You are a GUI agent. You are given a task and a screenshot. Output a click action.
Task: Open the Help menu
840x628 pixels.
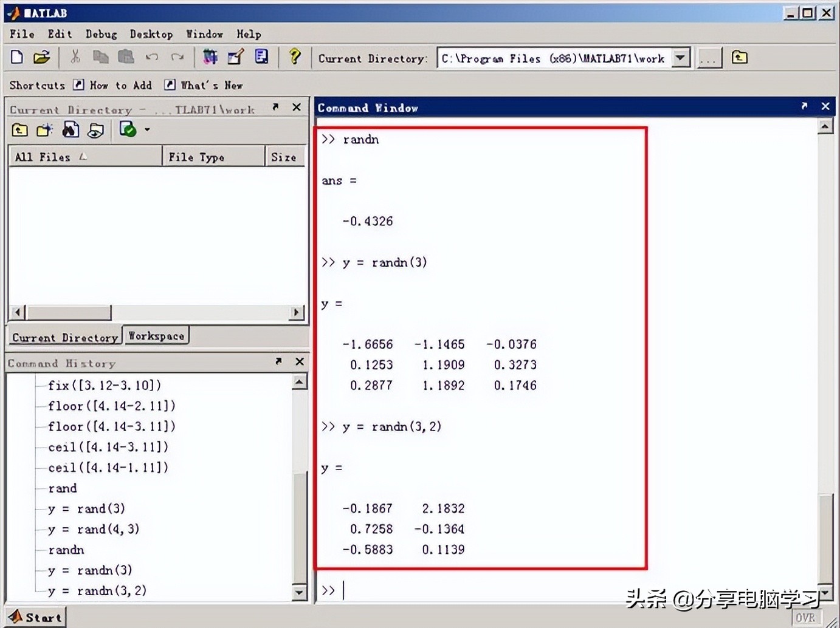pos(249,34)
